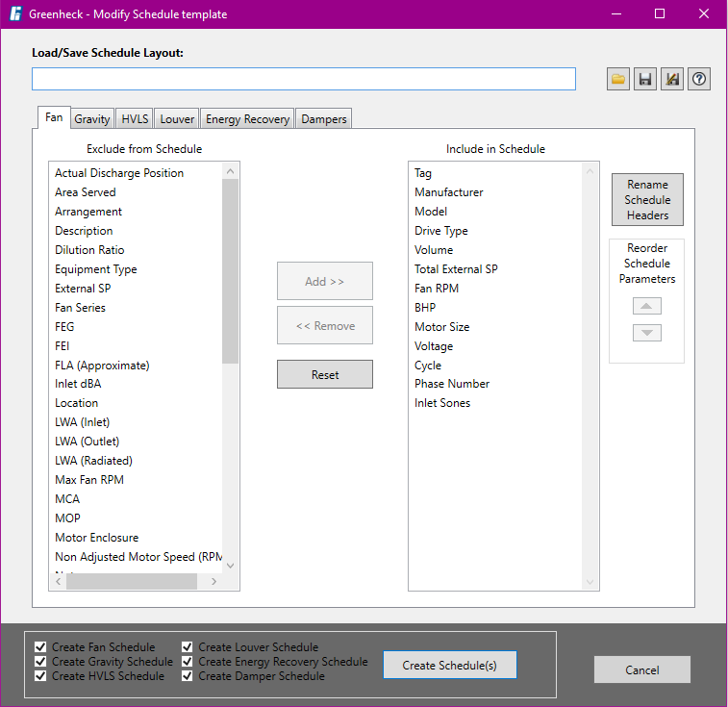
Task: Click Include list scrollbar down arrow
Action: 590,582
